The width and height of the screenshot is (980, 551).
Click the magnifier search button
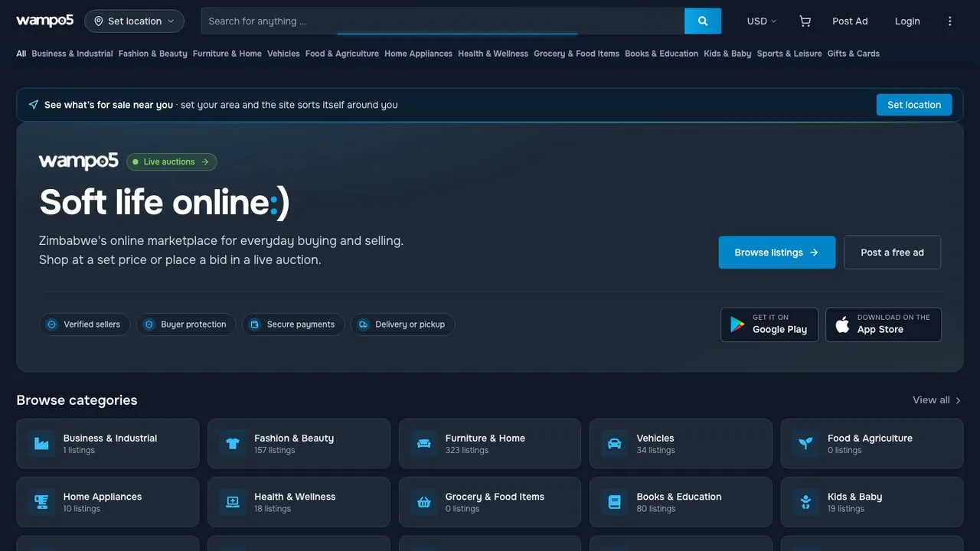703,21
